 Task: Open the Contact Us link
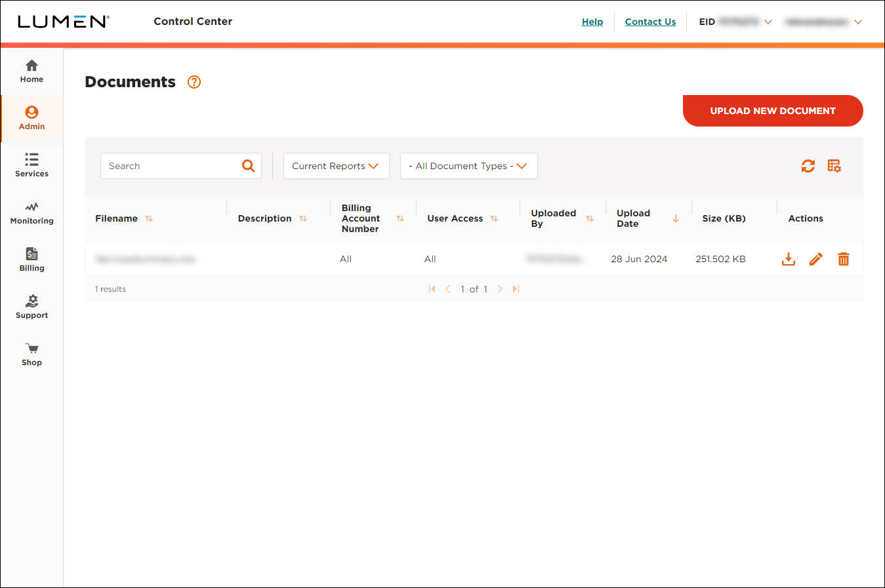click(x=650, y=22)
